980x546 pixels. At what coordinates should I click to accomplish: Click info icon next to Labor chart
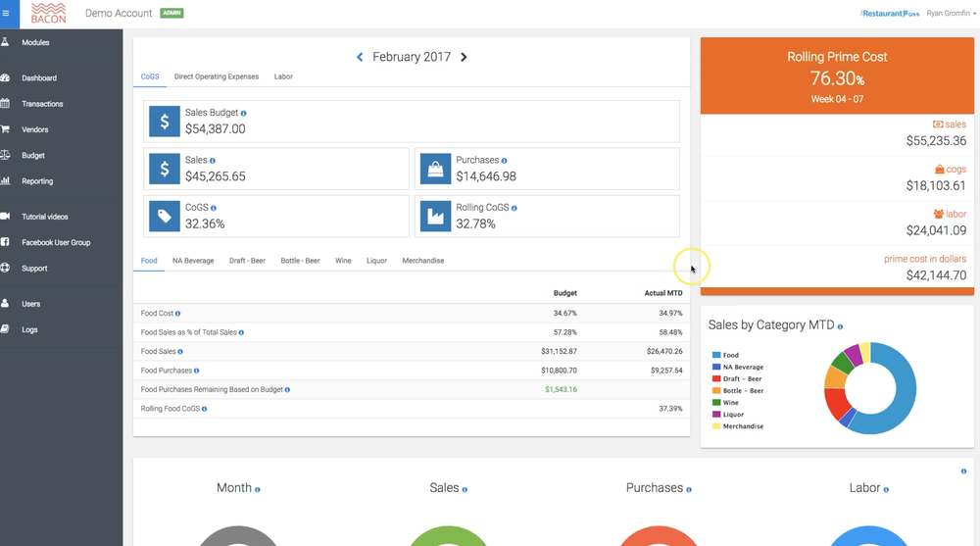point(886,490)
